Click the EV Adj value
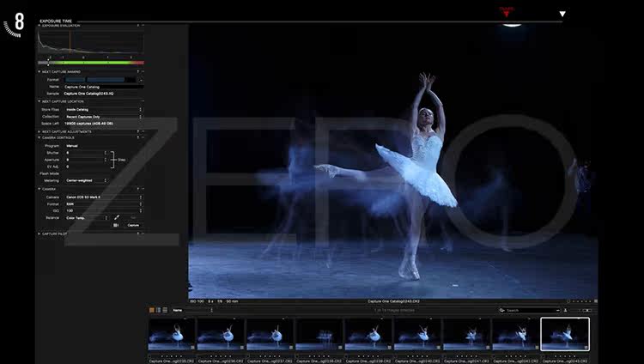Image resolution: width=644 pixels, height=364 pixels. (68, 167)
